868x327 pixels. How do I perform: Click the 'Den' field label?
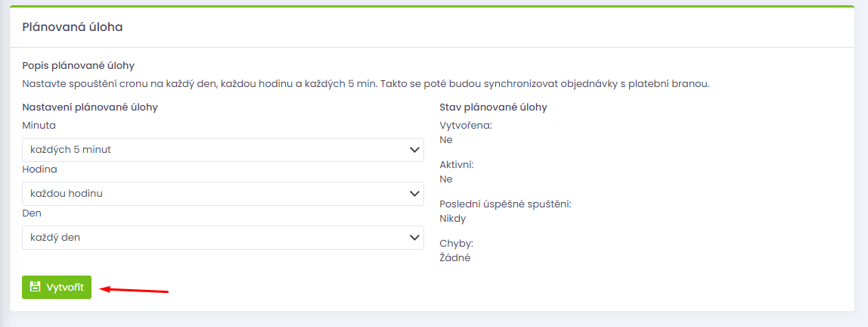(32, 213)
